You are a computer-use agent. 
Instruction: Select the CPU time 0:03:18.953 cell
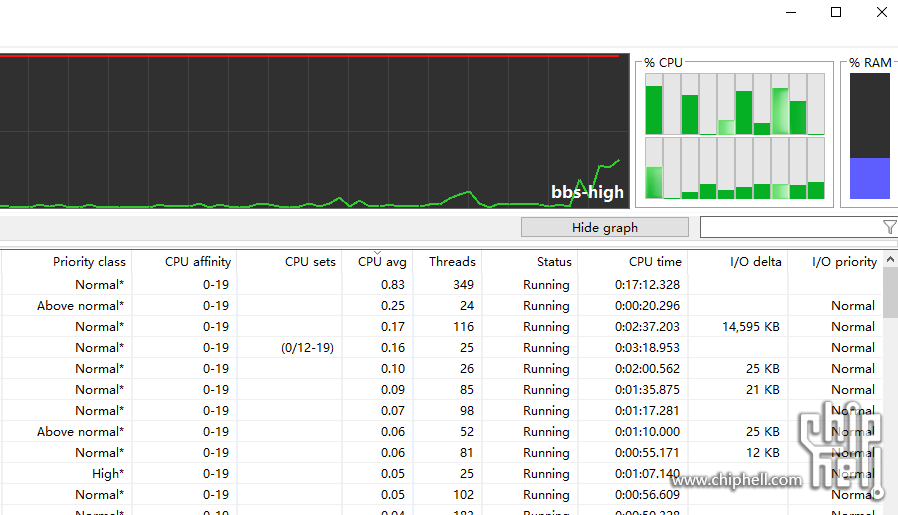tap(647, 348)
